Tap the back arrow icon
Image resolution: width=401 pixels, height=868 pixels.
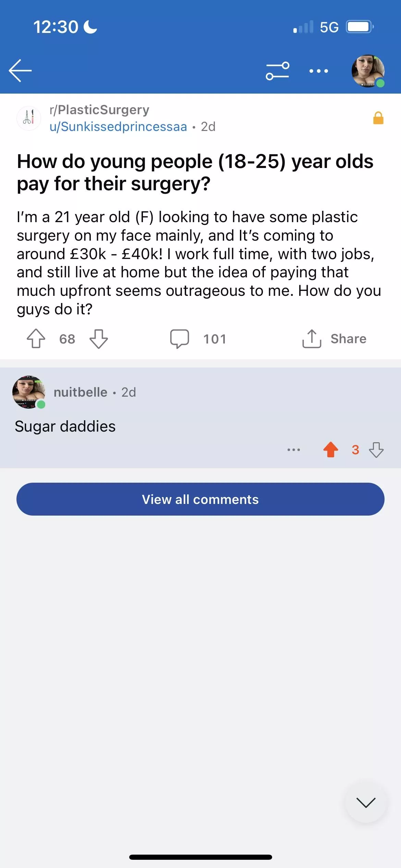click(x=20, y=71)
